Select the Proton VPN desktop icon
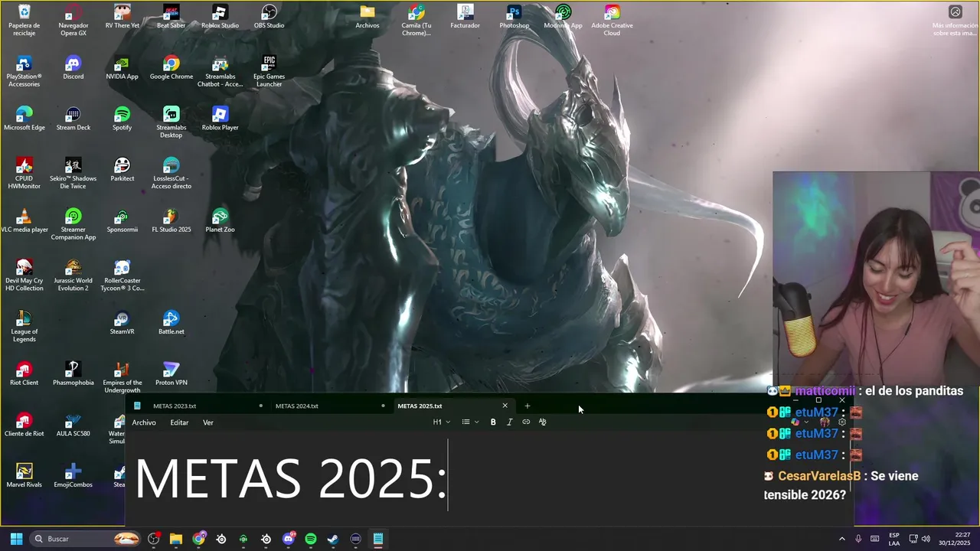This screenshot has width=980, height=551. [171, 373]
